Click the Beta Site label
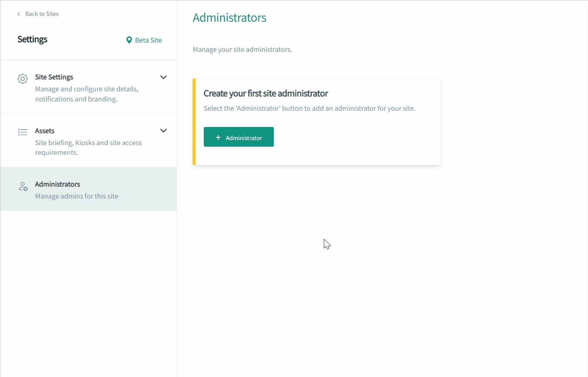Screen dimensions: 588x377 click(x=148, y=40)
